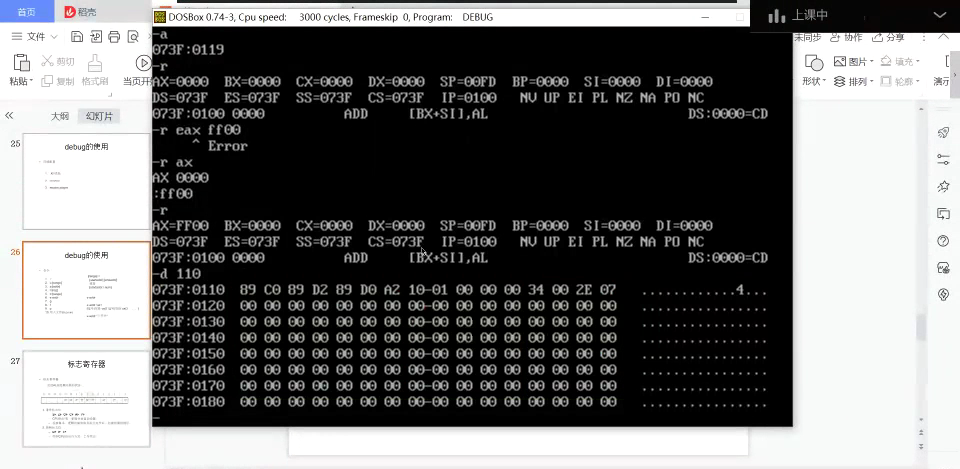Image resolution: width=960 pixels, height=469 pixels.
Task: Expand the Outline dropdown arrow
Action: pos(917,81)
